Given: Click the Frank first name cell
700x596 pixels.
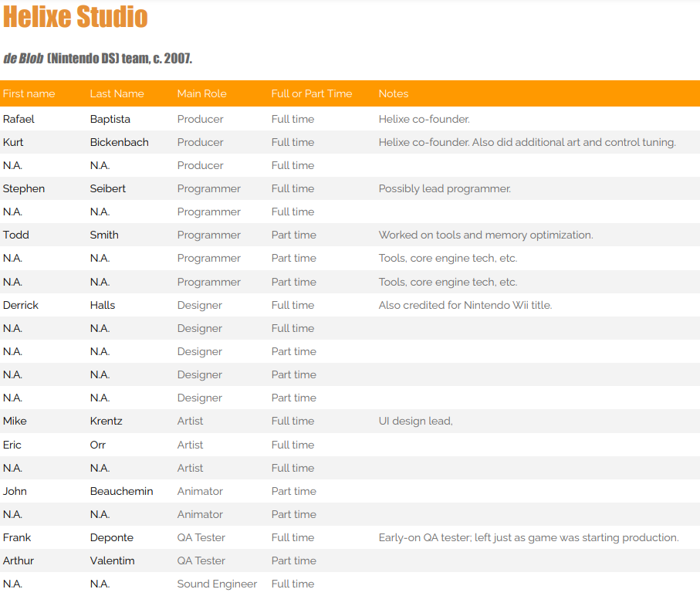Looking at the screenshot, I should pyautogui.click(x=17, y=538).
